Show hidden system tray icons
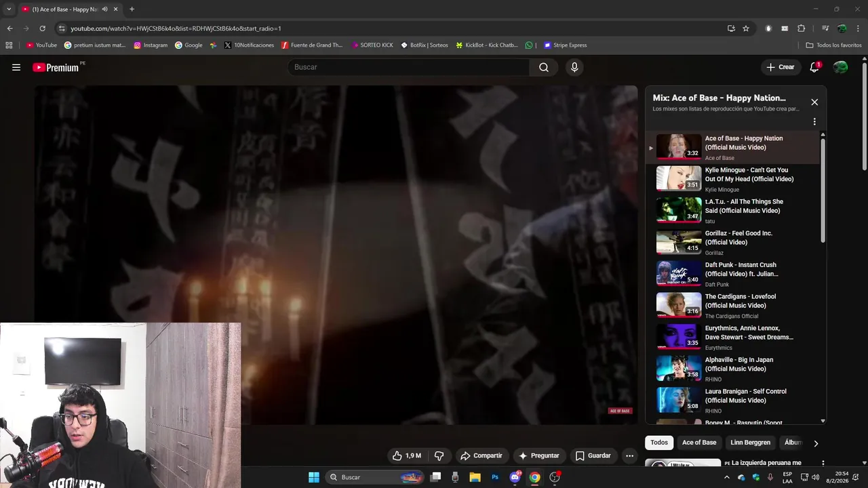 727,477
